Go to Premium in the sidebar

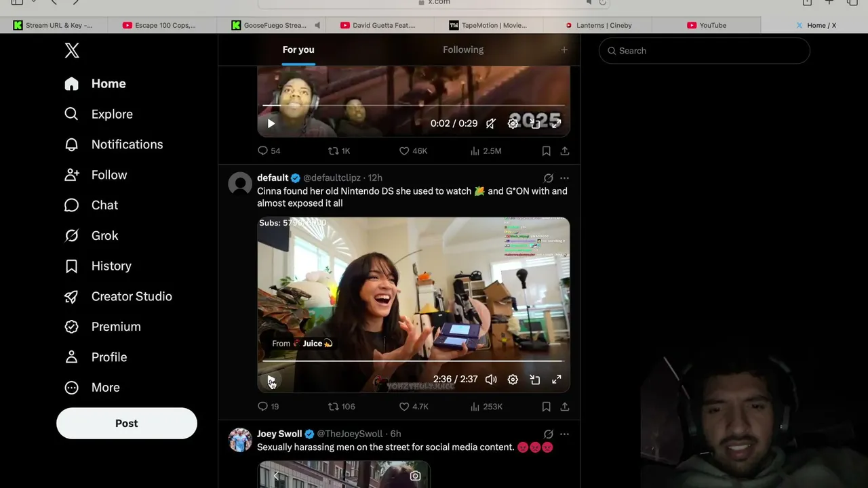coord(102,327)
